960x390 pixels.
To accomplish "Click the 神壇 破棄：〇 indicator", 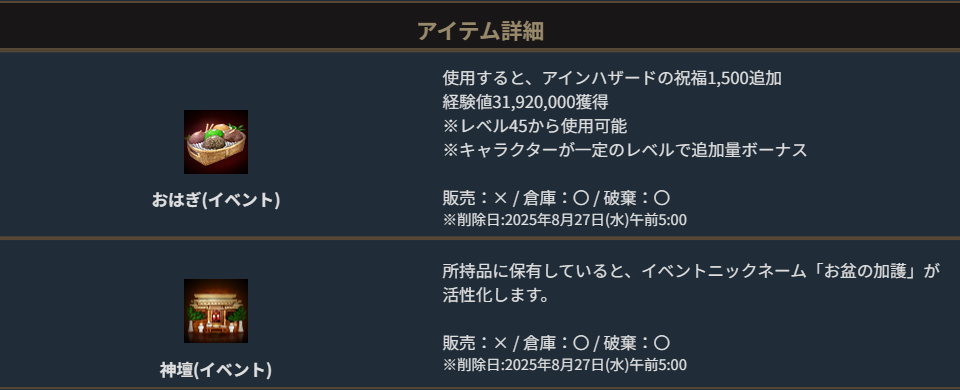I will 637,343.
